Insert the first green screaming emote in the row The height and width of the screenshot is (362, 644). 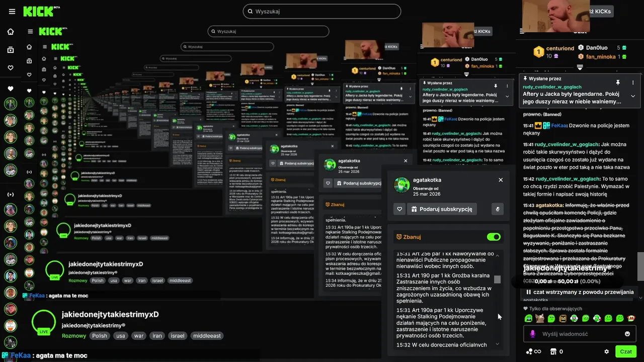click(x=528, y=318)
